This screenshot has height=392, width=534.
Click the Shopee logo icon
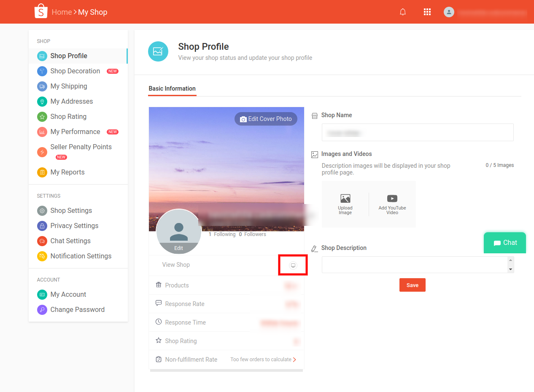(x=41, y=11)
